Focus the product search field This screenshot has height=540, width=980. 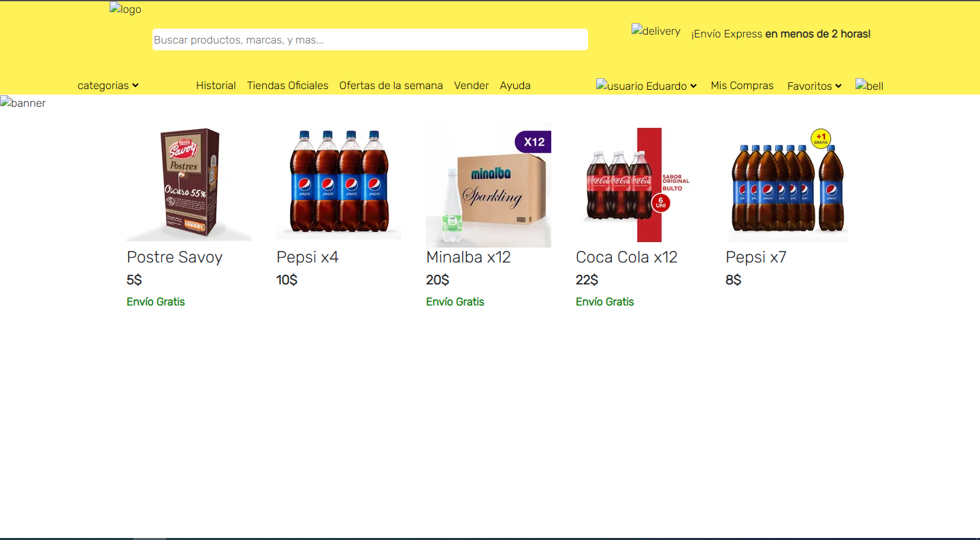(370, 39)
